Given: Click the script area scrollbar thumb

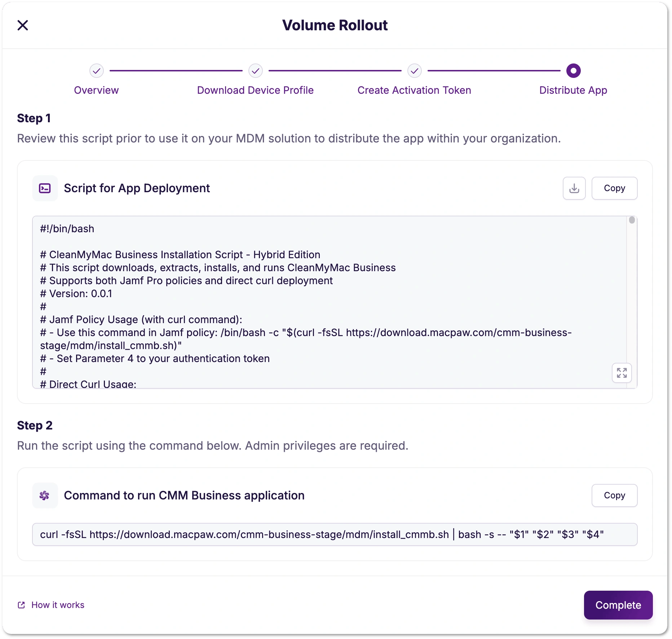Looking at the screenshot, I should [x=632, y=220].
